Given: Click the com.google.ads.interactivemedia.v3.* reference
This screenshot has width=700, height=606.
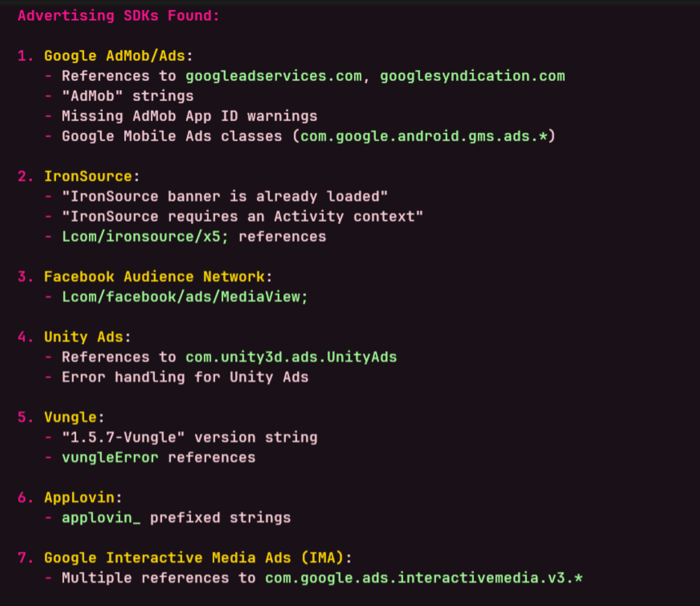Looking at the screenshot, I should 424,578.
